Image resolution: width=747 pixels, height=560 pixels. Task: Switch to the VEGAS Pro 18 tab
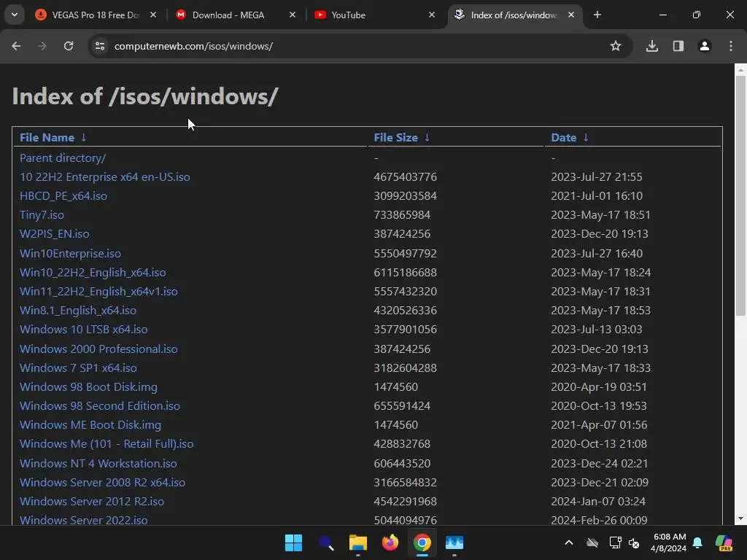point(96,15)
